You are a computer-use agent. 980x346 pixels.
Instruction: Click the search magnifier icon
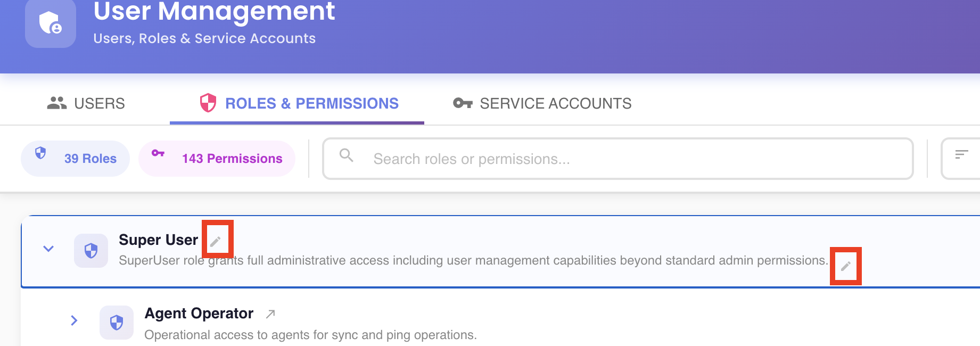(347, 155)
